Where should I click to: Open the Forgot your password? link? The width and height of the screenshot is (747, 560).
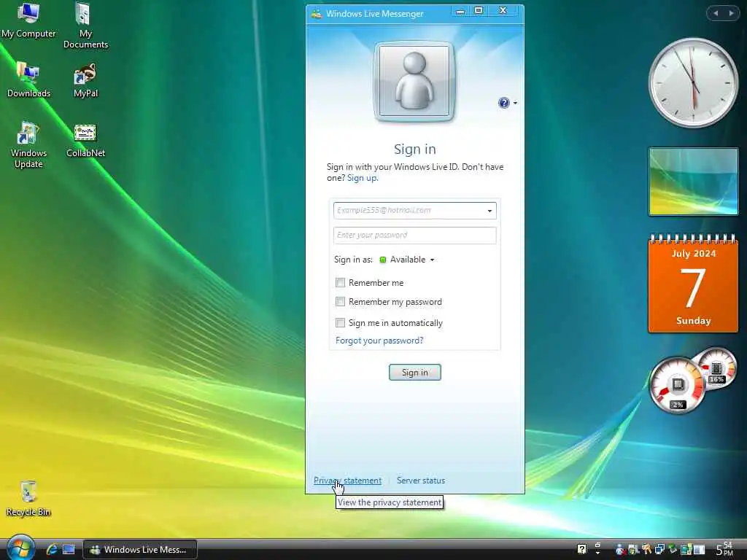click(x=379, y=341)
